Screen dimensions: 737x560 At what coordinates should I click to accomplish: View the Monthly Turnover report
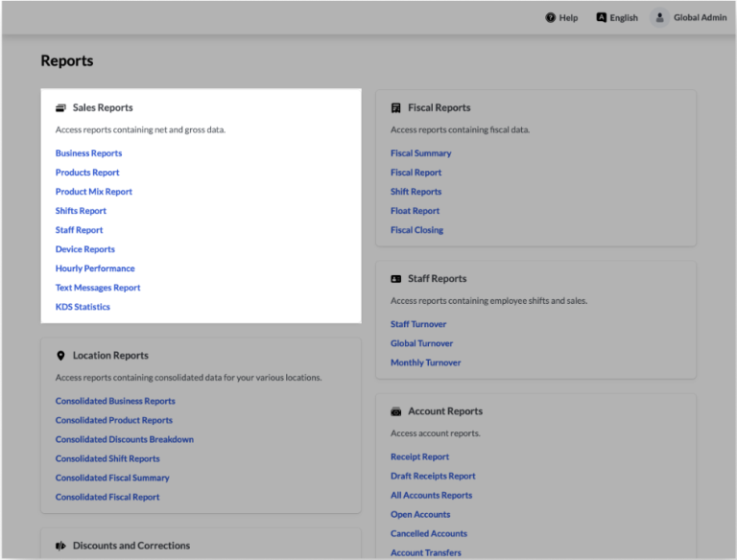pos(425,362)
